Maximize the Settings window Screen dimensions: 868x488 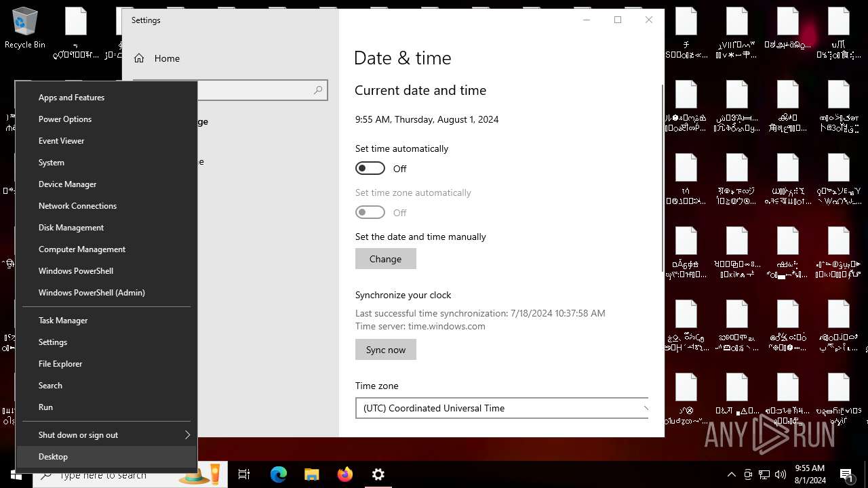618,20
